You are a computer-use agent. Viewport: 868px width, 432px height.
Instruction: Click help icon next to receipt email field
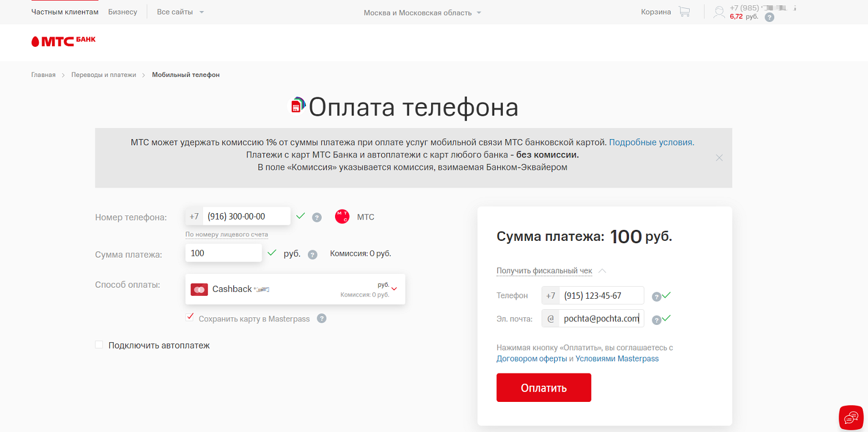pos(656,320)
